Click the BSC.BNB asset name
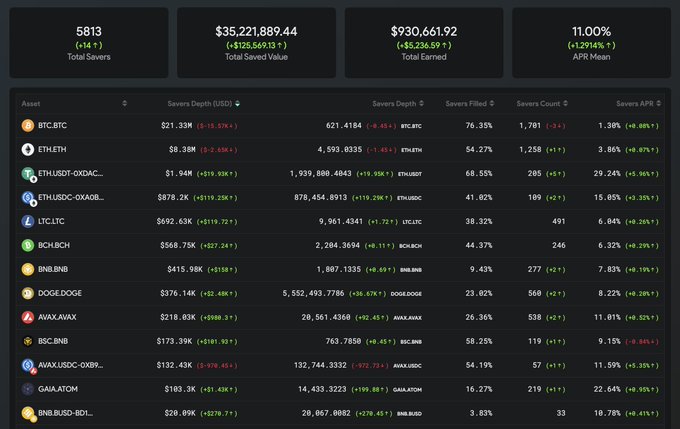680x429 pixels. click(x=53, y=341)
